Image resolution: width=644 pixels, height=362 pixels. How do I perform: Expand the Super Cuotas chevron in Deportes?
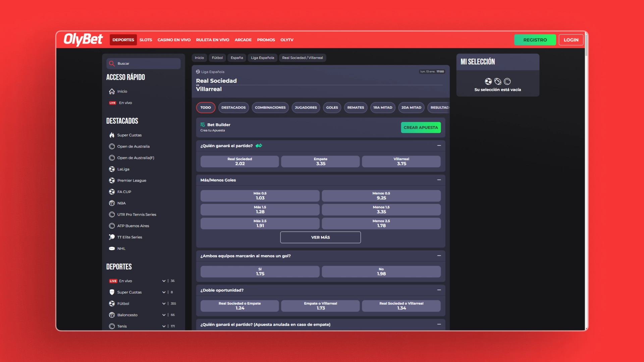[x=164, y=292]
